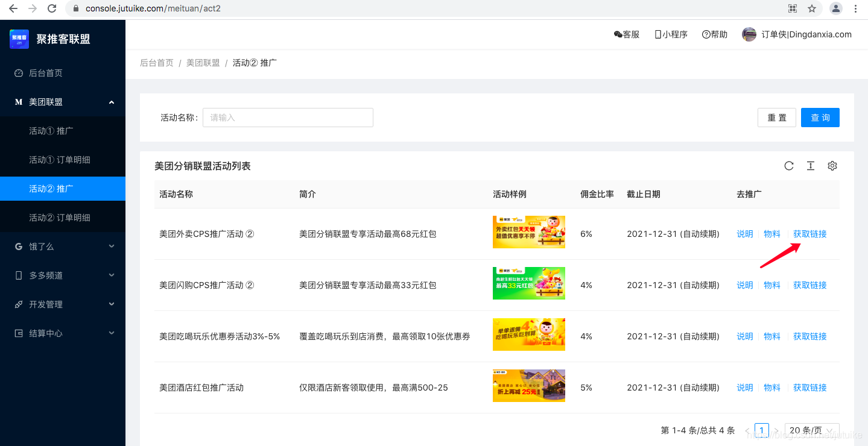This screenshot has width=868, height=446.
Task: Focus the 活动名称 search input field
Action: click(x=288, y=118)
